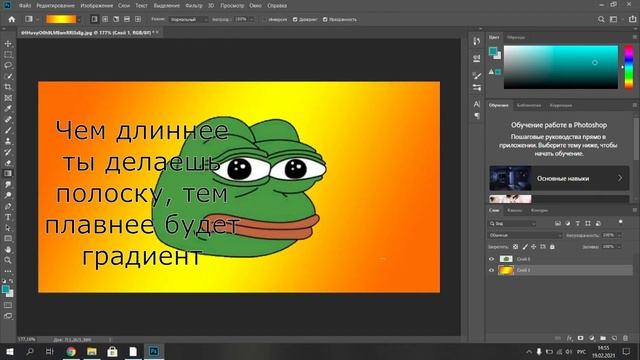The image size is (640, 360).
Task: Open the Фильтр menu
Action: coord(193,6)
